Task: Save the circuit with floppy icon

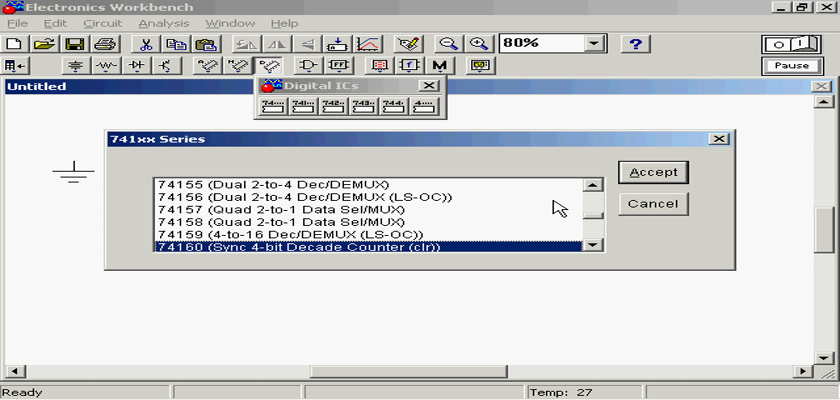Action: tap(74, 44)
